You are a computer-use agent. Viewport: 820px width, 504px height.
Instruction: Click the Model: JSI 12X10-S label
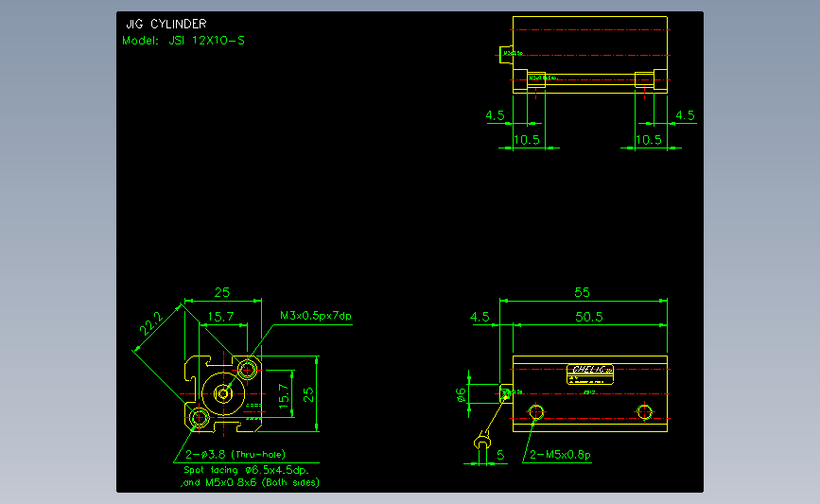point(183,41)
